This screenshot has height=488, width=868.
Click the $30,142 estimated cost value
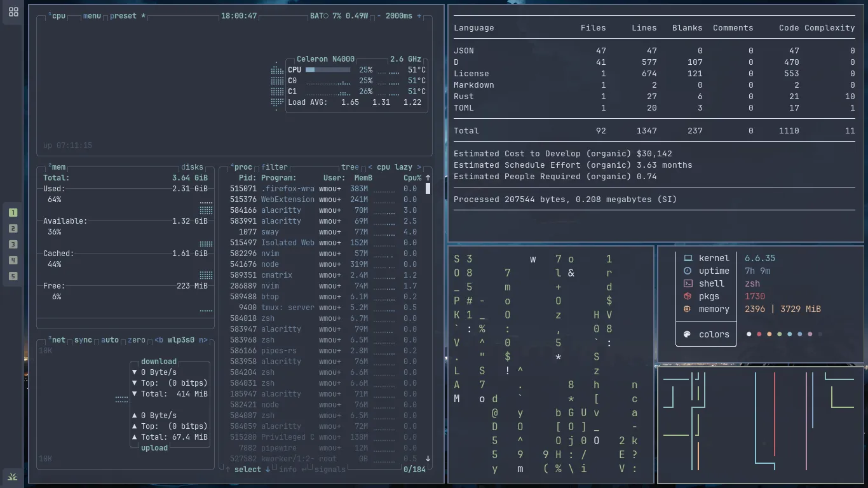654,154
